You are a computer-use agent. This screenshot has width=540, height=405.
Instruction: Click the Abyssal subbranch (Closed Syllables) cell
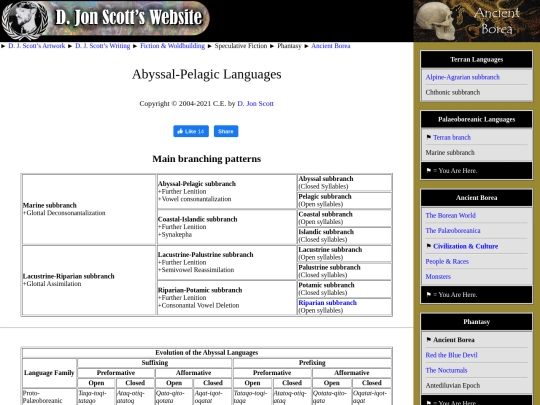pyautogui.click(x=344, y=183)
